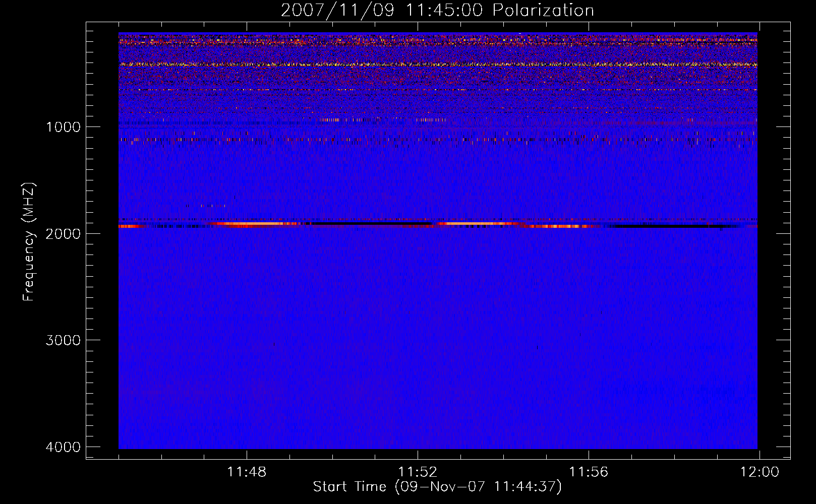Image resolution: width=816 pixels, height=504 pixels.
Task: Click the 3000 frequency tick label
Action: click(x=63, y=340)
